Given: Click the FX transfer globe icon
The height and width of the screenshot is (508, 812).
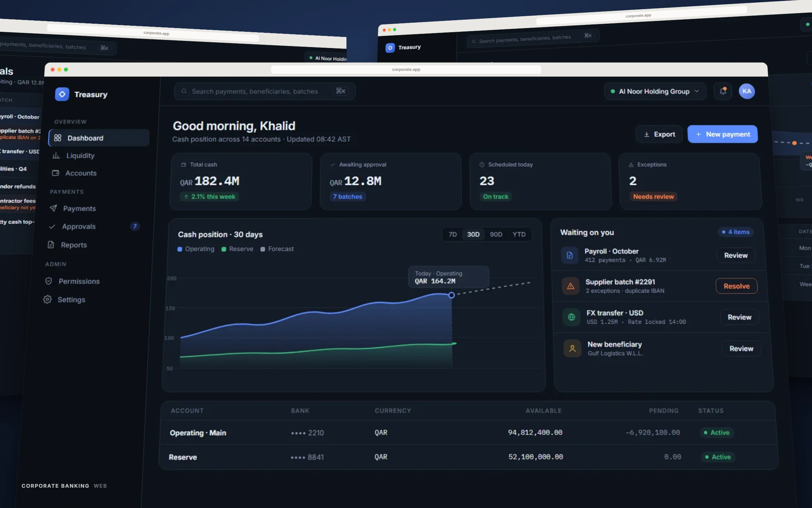Looking at the screenshot, I should pyautogui.click(x=571, y=317).
